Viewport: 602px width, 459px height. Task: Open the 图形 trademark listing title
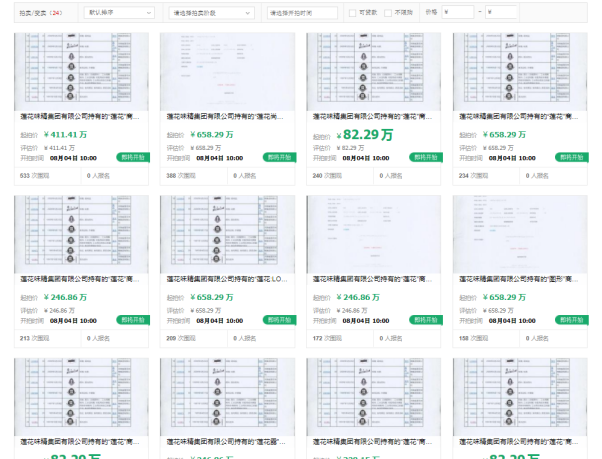[x=519, y=279]
